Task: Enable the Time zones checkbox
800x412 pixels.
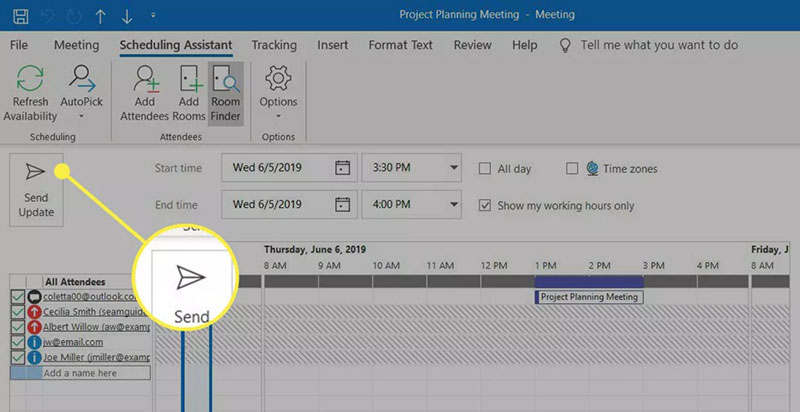Action: pyautogui.click(x=572, y=168)
